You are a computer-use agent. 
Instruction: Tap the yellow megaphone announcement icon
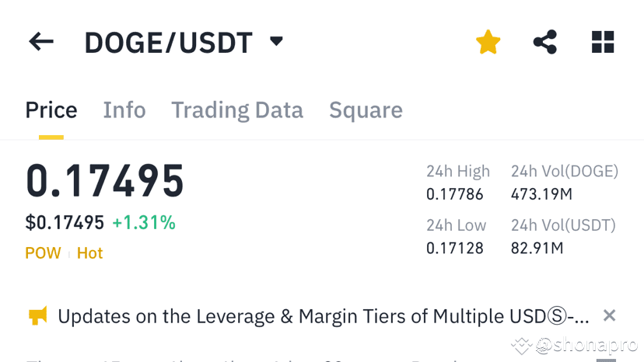(37, 315)
